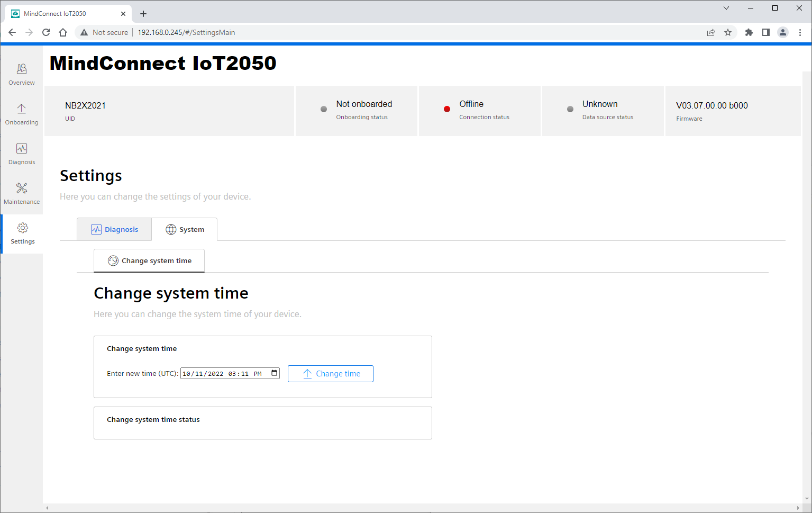The image size is (812, 513).
Task: Click the Unknown data source status text
Action: (x=600, y=104)
